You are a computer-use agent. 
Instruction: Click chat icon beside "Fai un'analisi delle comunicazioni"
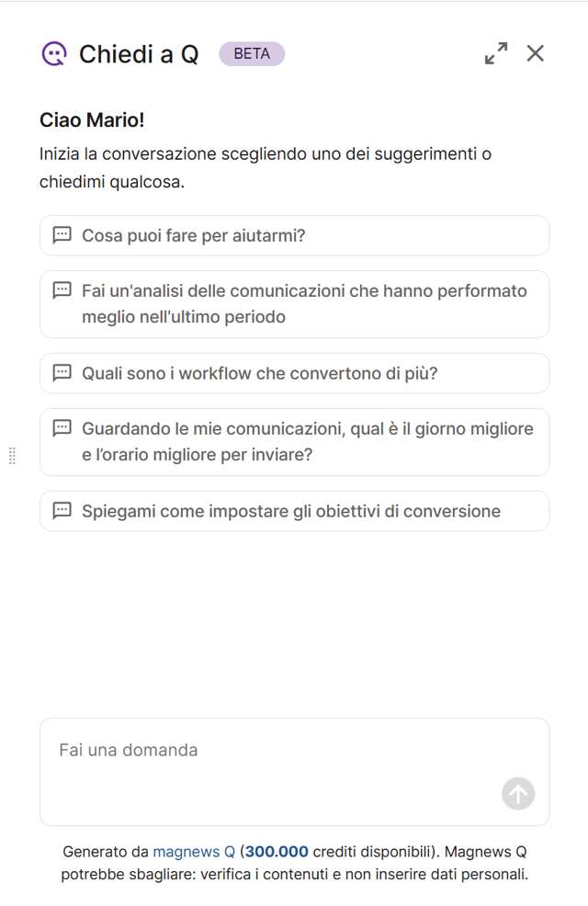62,290
